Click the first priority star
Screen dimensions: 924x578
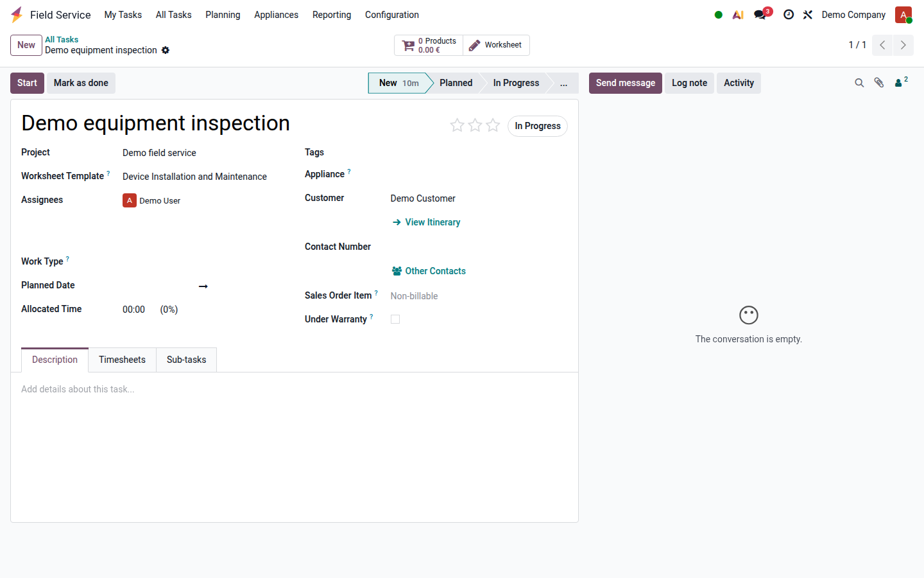click(x=457, y=125)
